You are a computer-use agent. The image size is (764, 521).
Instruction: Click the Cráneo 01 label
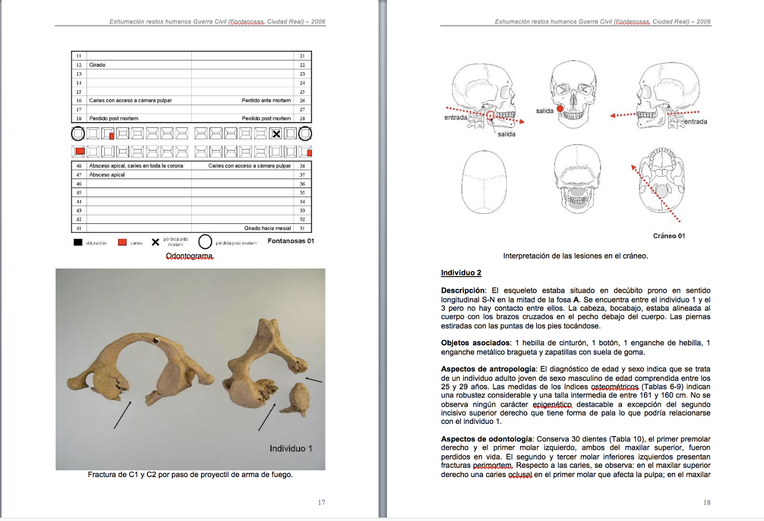pos(667,234)
